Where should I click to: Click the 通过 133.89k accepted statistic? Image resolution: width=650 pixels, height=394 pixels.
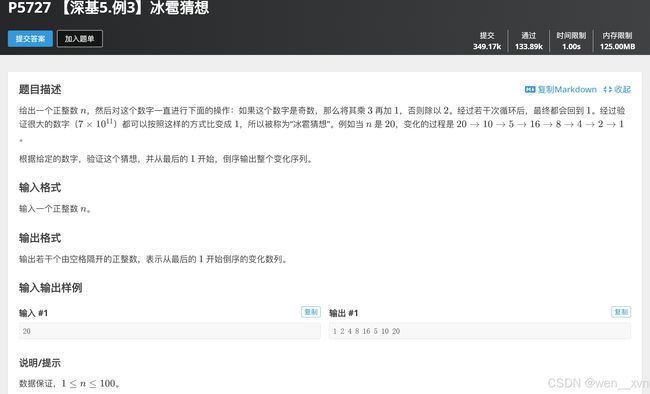[529, 41]
